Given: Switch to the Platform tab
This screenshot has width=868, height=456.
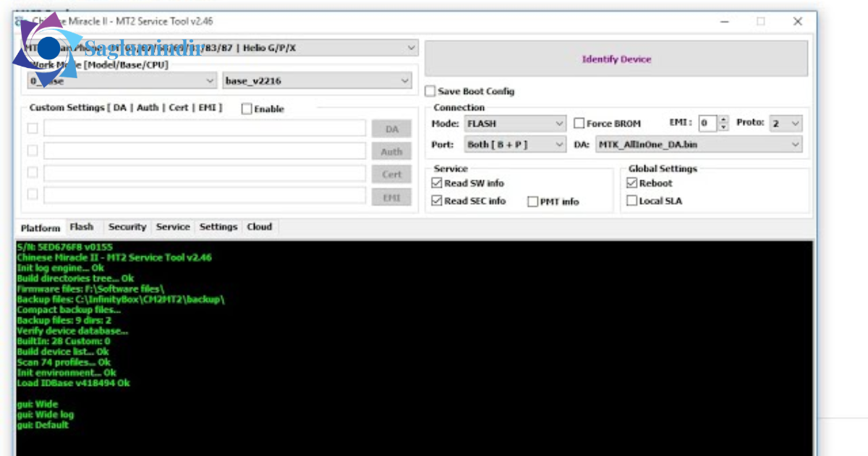Looking at the screenshot, I should click(x=41, y=228).
